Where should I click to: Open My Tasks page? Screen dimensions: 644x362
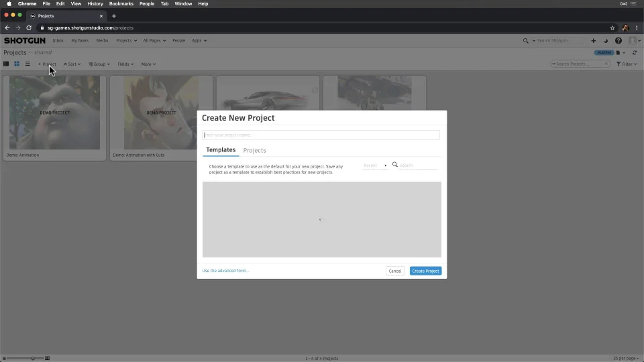click(x=80, y=41)
